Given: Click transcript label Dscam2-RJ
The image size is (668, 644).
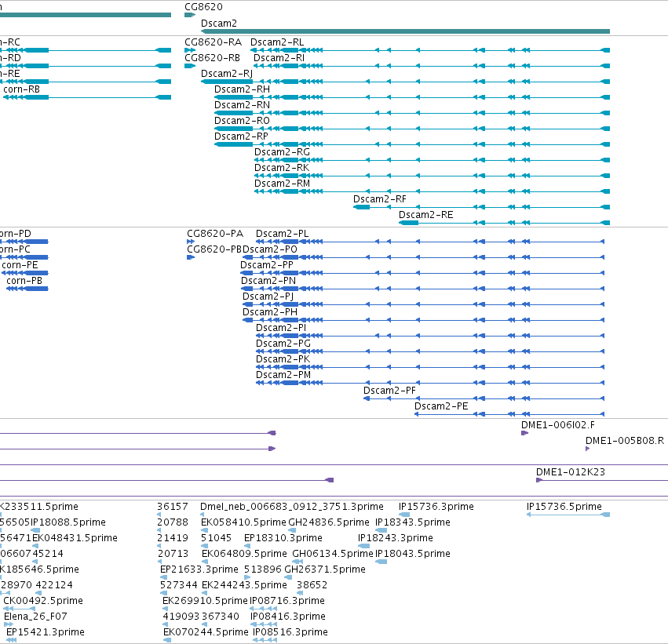Looking at the screenshot, I should [227, 74].
